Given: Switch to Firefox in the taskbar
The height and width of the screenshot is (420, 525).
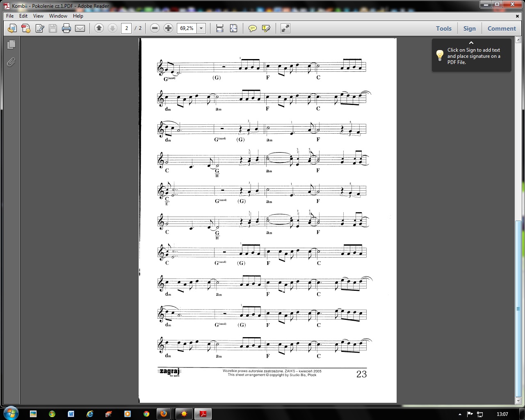Looking at the screenshot, I should pos(164,414).
